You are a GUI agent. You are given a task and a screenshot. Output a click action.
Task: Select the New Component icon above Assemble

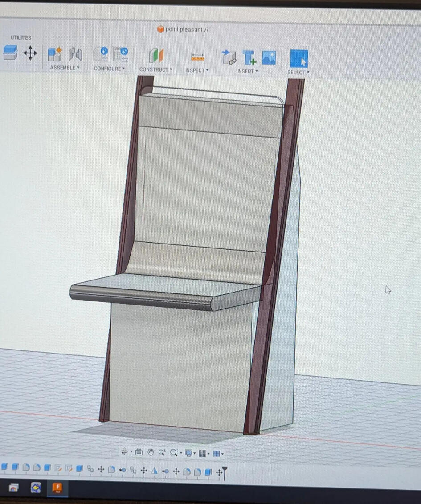[x=55, y=54]
